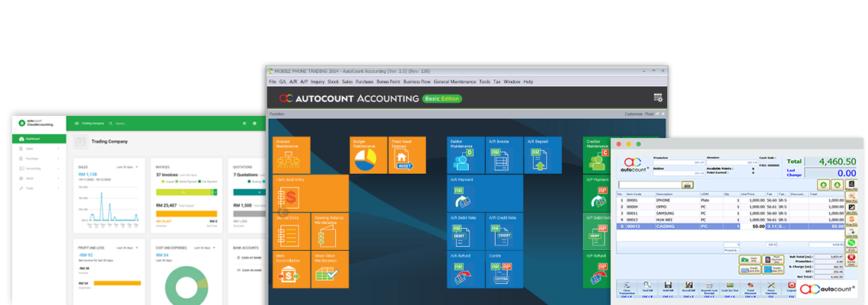
Task: Select the CASING row in POS item list
Action: coord(731,226)
